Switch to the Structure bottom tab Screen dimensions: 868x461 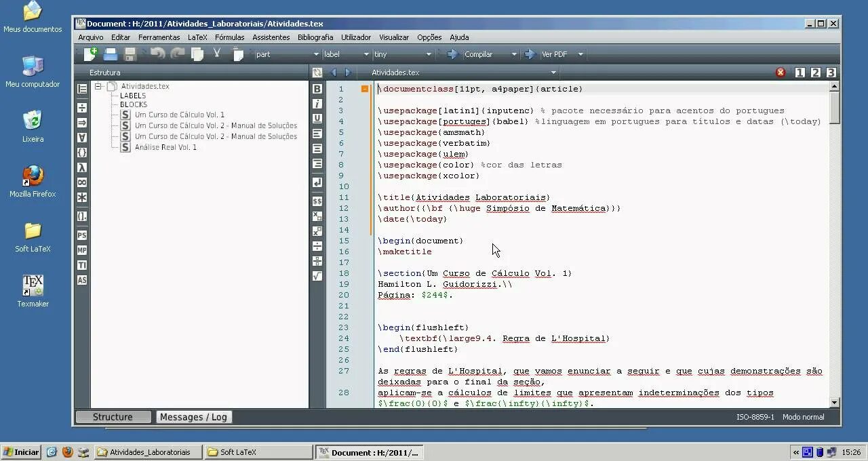(x=113, y=417)
